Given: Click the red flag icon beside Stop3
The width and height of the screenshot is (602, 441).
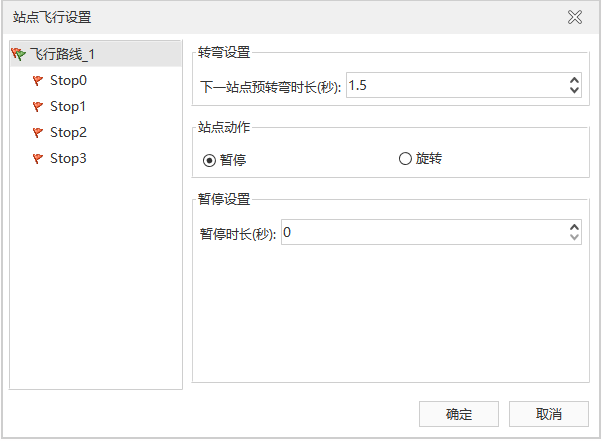Looking at the screenshot, I should pos(38,158).
